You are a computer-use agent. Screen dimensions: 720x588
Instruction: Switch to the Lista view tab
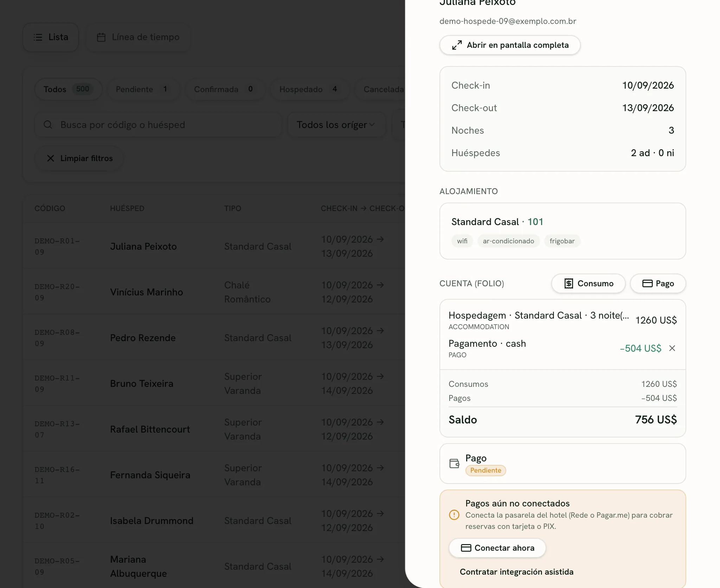click(x=51, y=37)
